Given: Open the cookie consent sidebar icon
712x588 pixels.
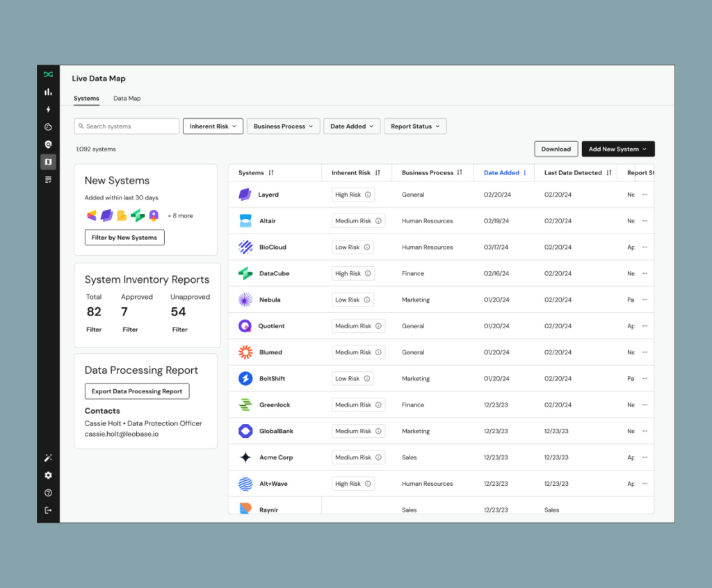Looking at the screenshot, I should [48, 126].
